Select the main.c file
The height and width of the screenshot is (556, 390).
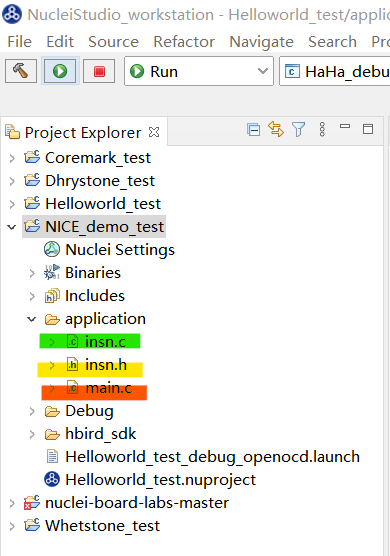click(x=109, y=388)
